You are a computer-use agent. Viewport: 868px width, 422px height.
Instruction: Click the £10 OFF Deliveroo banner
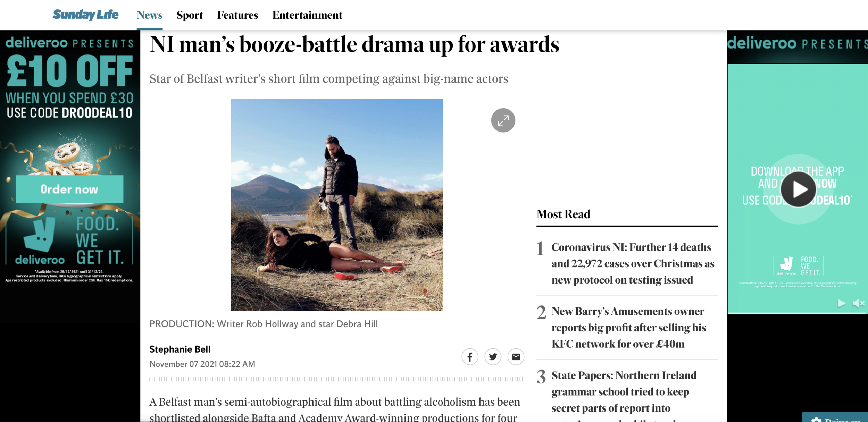[x=69, y=71]
